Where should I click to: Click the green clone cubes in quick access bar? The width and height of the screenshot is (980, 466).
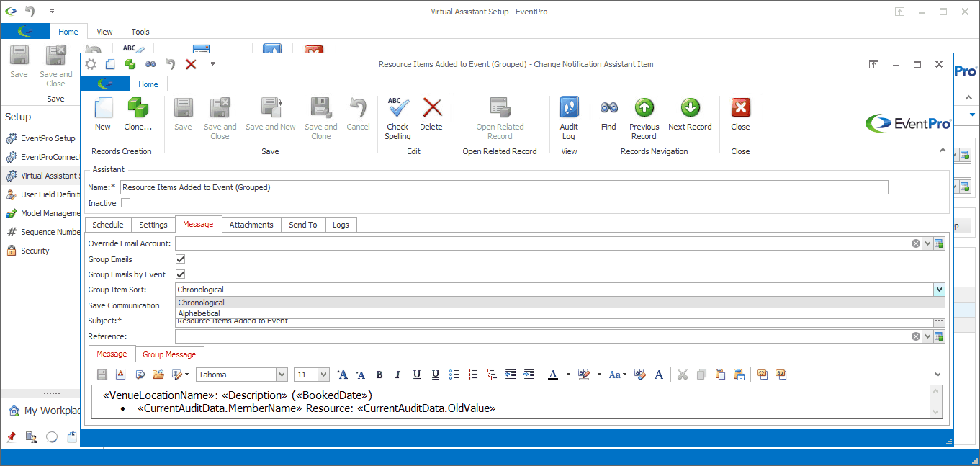coord(130,64)
